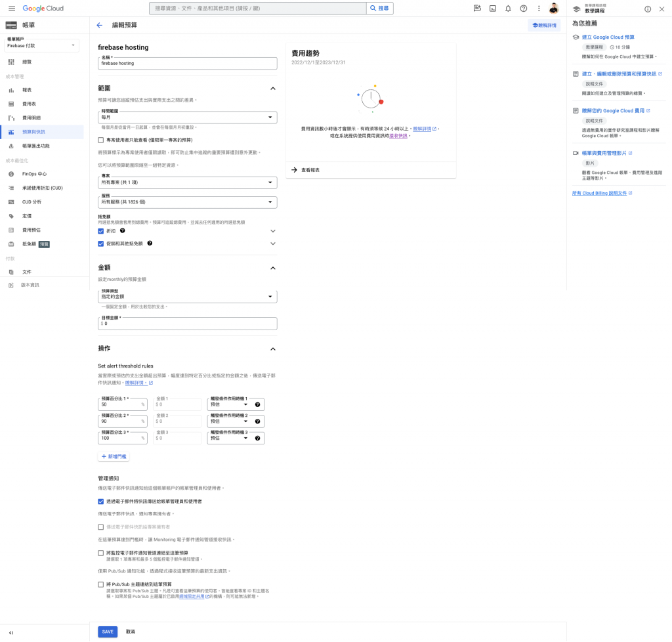Open 費用預估 in the sidebar
Viewport: 672px width, 642px height.
(42, 230)
